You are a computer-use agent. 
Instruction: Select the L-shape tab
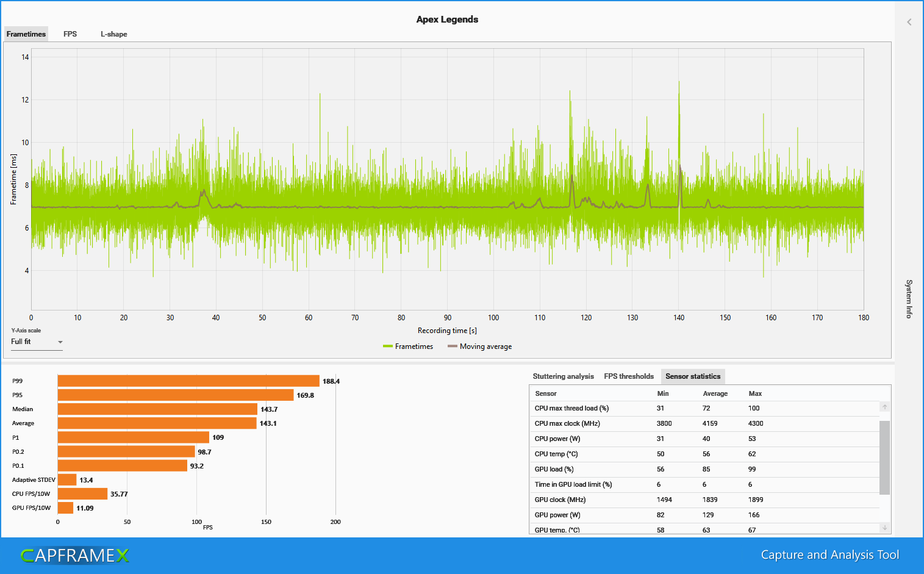[114, 34]
